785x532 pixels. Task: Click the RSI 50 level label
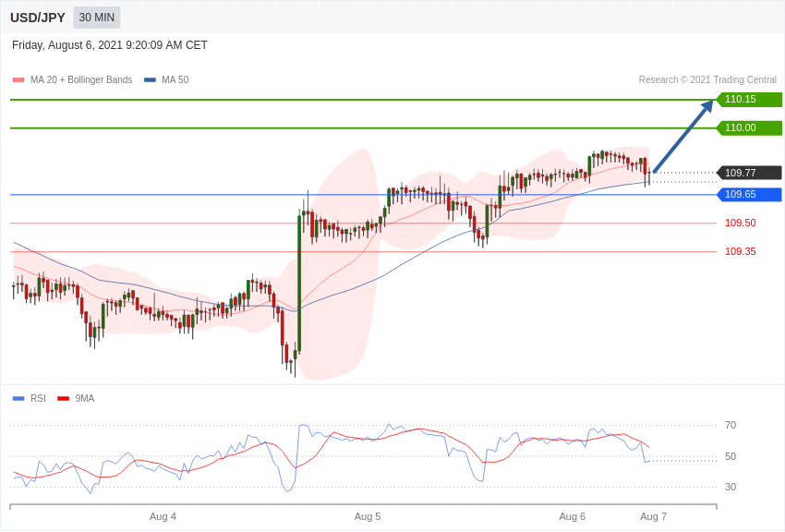click(731, 456)
